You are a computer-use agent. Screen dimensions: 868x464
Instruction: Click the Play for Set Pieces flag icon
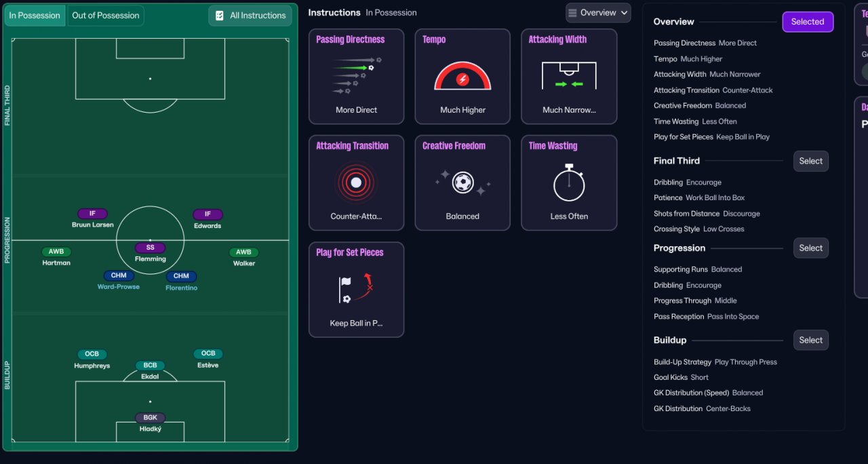pos(356,289)
